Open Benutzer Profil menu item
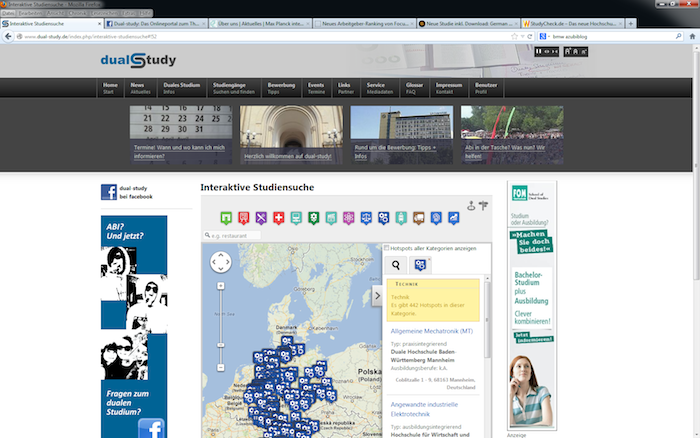The height and width of the screenshot is (438, 700). (x=486, y=88)
